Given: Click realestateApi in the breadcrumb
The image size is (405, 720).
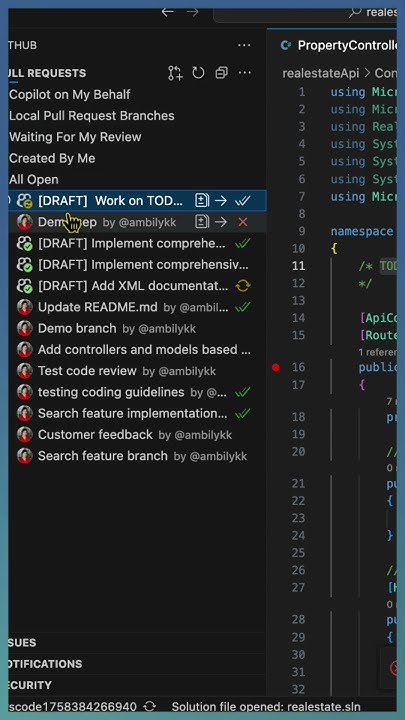Looking at the screenshot, I should pyautogui.click(x=321, y=73).
